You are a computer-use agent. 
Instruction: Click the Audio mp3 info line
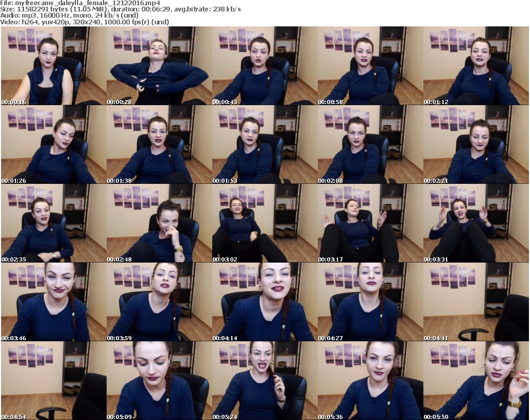pyautogui.click(x=69, y=16)
